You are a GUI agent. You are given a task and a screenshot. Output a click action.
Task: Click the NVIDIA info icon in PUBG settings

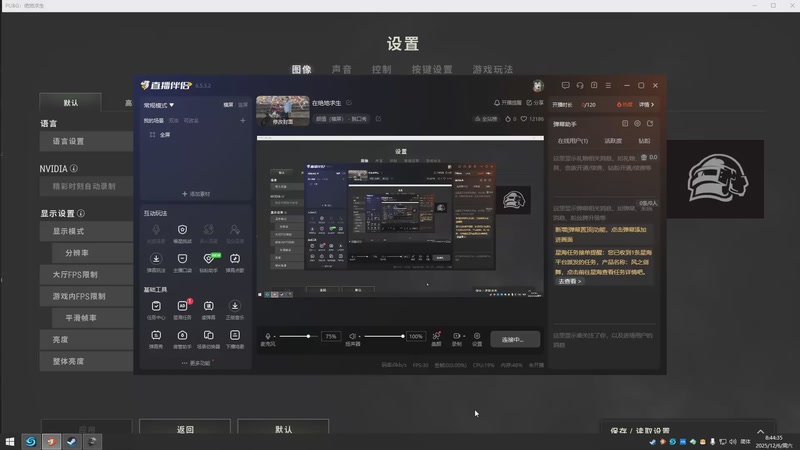[74, 168]
